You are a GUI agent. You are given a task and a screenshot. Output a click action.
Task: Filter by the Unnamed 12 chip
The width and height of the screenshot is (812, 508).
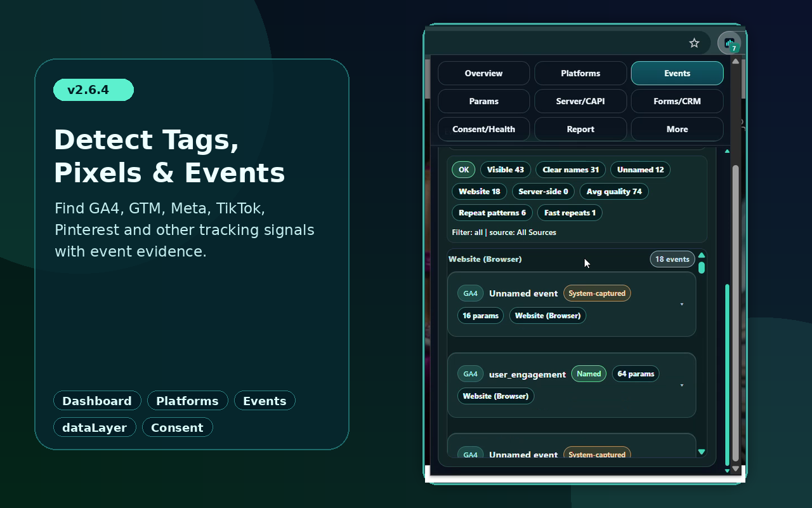tap(640, 170)
